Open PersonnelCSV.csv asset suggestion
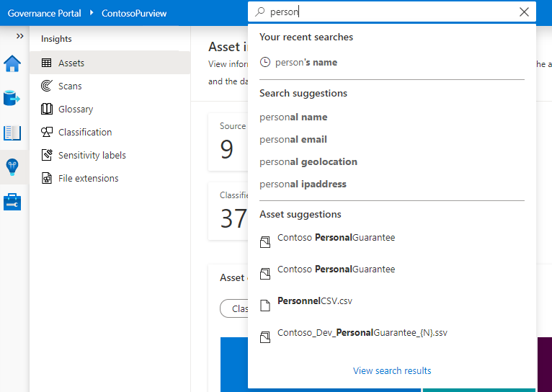Image resolution: width=552 pixels, height=392 pixels. point(315,301)
